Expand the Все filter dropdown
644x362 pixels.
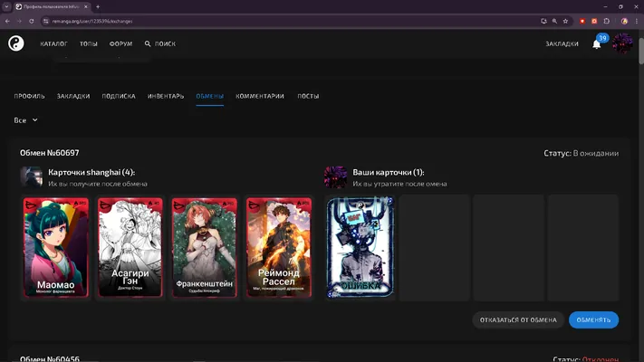coord(26,120)
